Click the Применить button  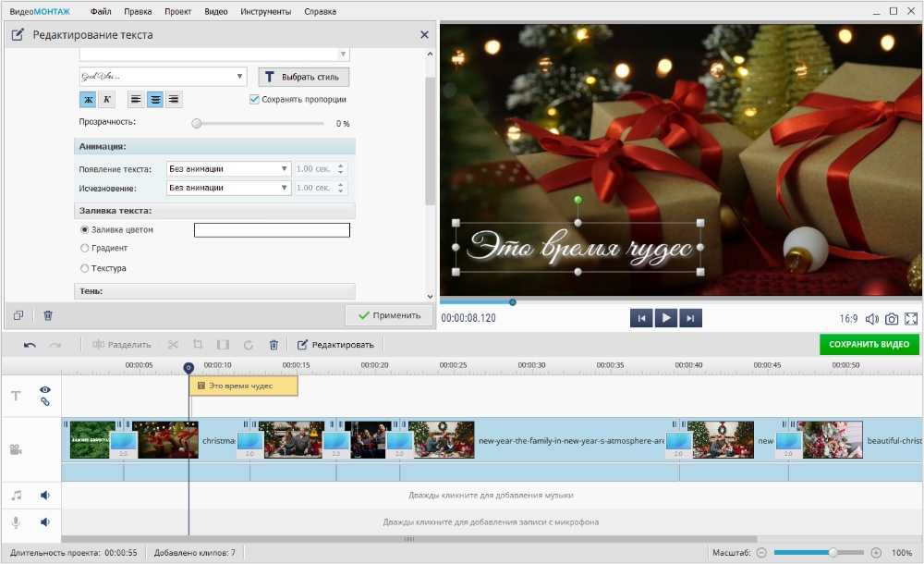coord(389,315)
